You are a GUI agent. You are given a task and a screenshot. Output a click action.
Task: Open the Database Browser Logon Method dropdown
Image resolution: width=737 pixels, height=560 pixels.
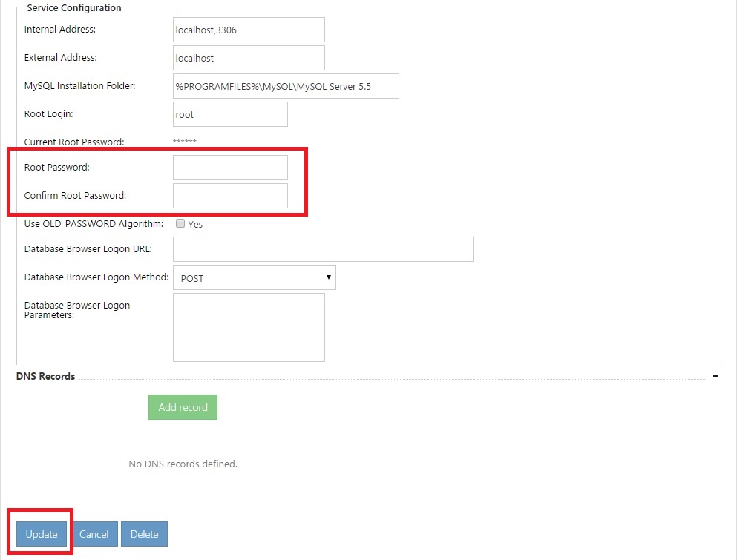click(x=255, y=277)
